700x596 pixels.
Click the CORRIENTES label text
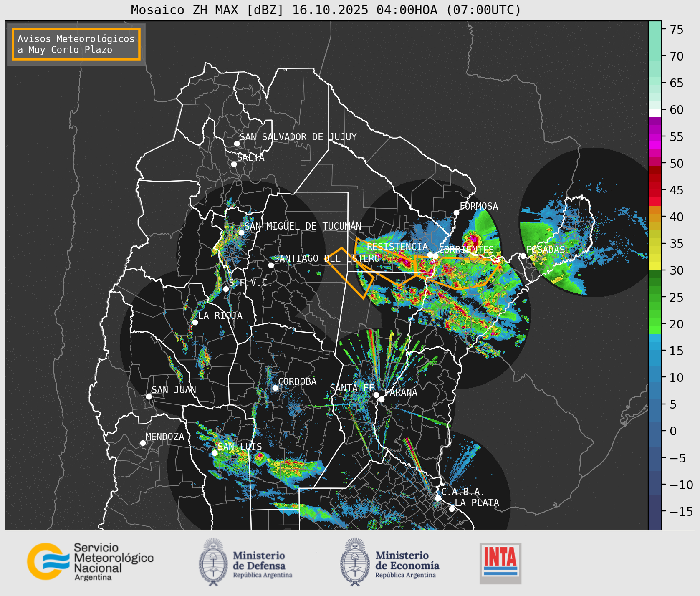(466, 250)
